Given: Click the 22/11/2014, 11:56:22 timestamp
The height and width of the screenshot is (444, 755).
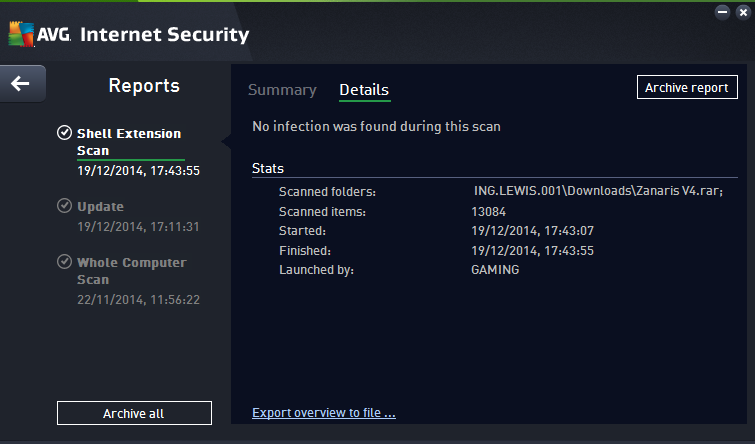Looking at the screenshot, I should (138, 299).
